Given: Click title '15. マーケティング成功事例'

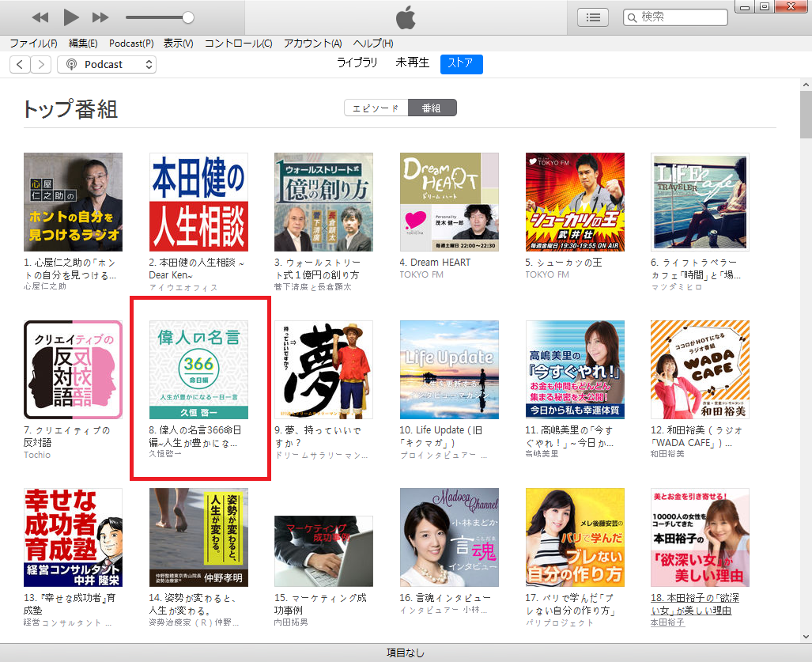Looking at the screenshot, I should tap(320, 604).
